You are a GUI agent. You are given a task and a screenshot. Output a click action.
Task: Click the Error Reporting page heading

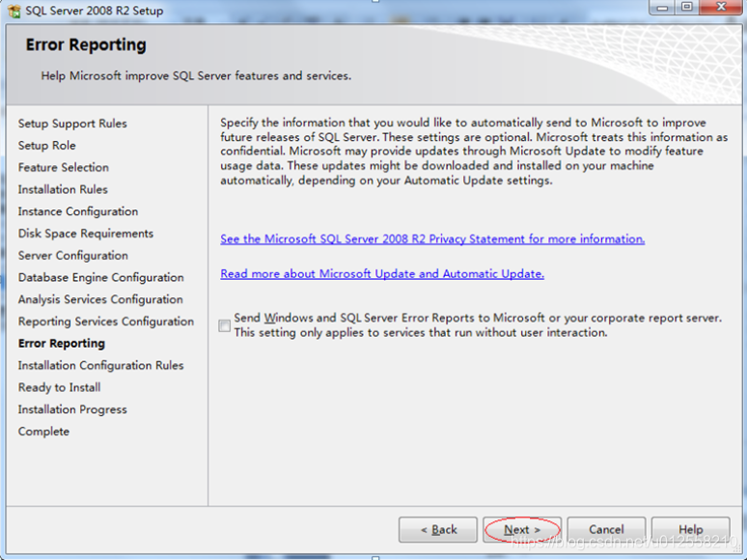(x=86, y=44)
